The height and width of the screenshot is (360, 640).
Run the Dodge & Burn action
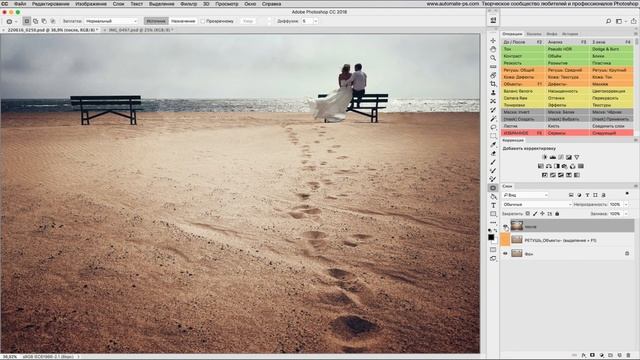[x=612, y=49]
